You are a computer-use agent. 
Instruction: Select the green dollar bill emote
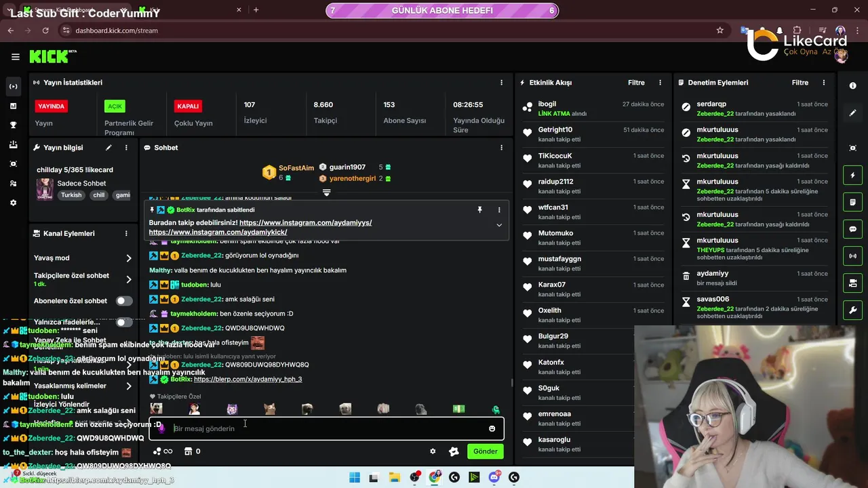[x=459, y=409]
